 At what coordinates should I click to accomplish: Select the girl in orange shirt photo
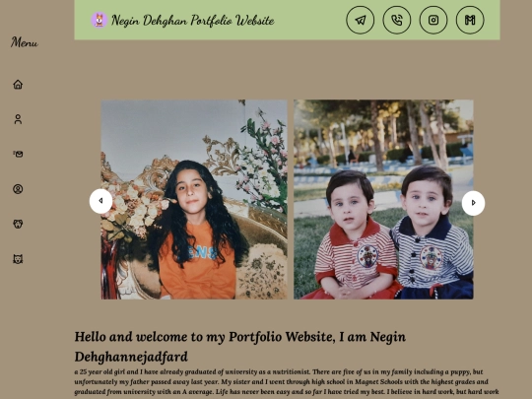point(194,199)
